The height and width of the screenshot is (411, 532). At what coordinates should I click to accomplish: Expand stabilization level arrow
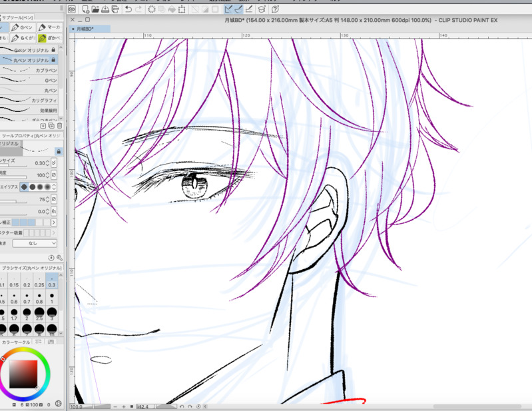54,222
